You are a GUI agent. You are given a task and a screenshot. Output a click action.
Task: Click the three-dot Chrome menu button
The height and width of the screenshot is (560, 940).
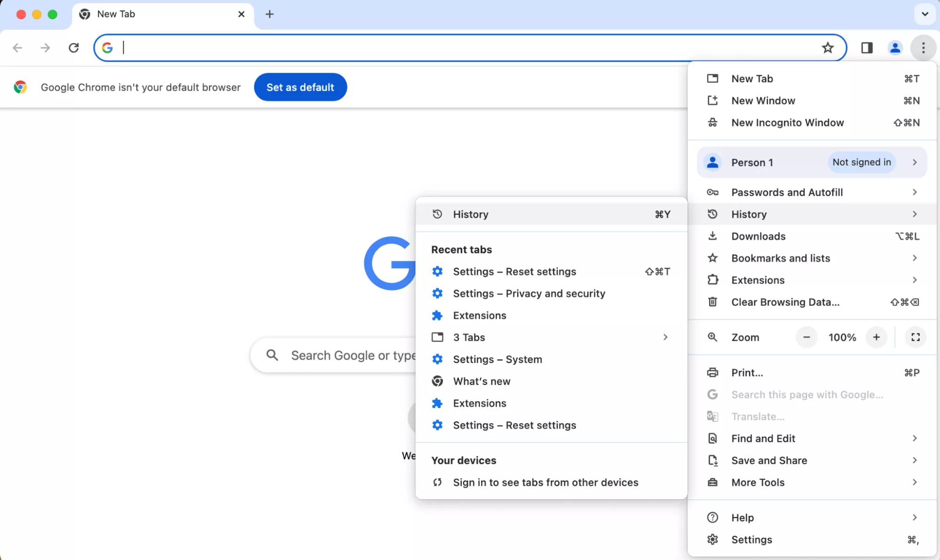pyautogui.click(x=923, y=47)
